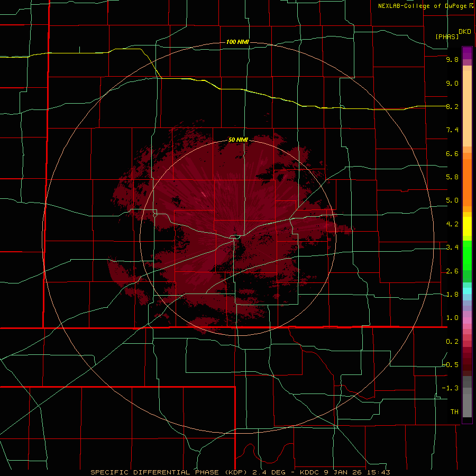Pick the pink segment of the color bar
The image size is (476, 476).
click(x=467, y=321)
